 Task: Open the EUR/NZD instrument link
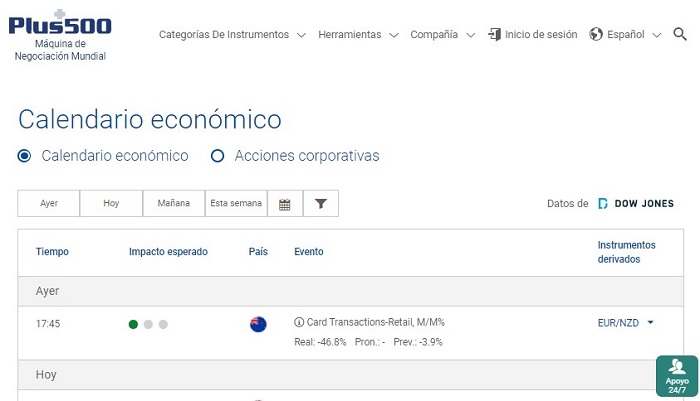click(618, 323)
